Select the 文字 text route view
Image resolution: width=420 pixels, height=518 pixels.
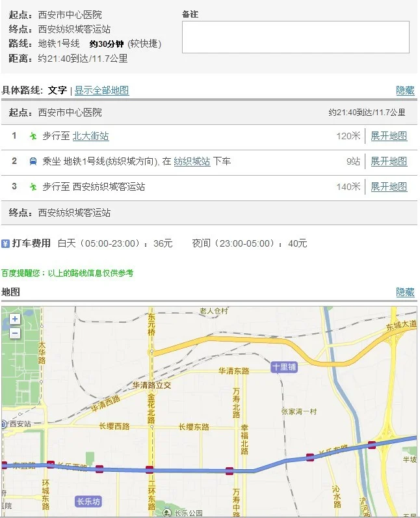pos(57,90)
